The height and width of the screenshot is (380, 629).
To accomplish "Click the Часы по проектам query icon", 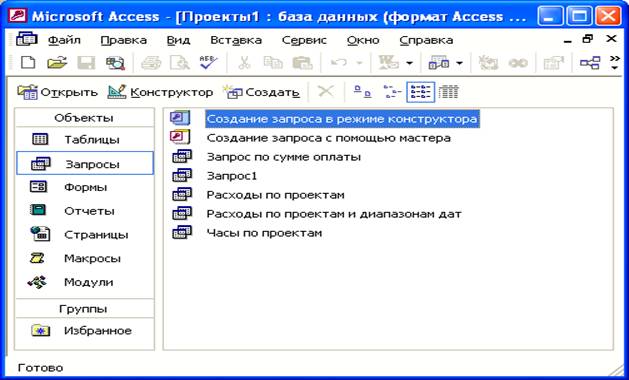I will [x=182, y=232].
